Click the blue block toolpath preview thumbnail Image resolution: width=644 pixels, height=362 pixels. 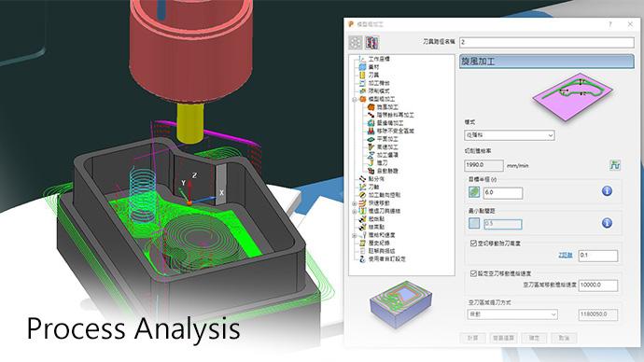pyautogui.click(x=400, y=304)
